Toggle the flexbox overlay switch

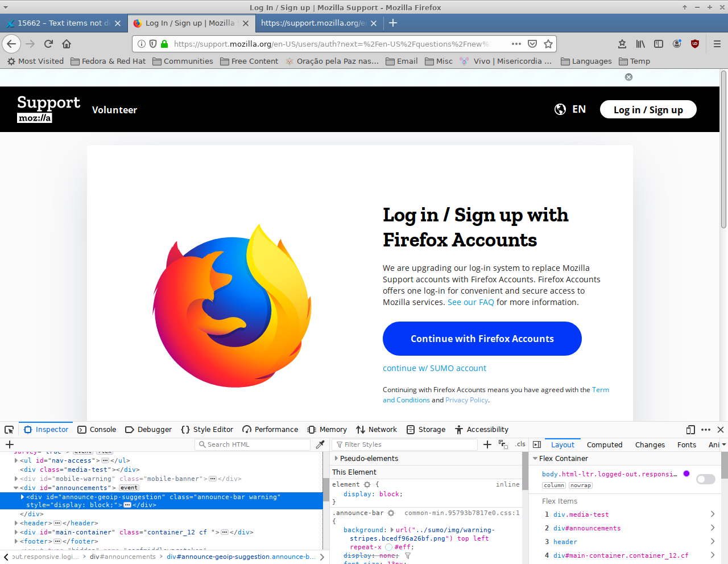[706, 479]
